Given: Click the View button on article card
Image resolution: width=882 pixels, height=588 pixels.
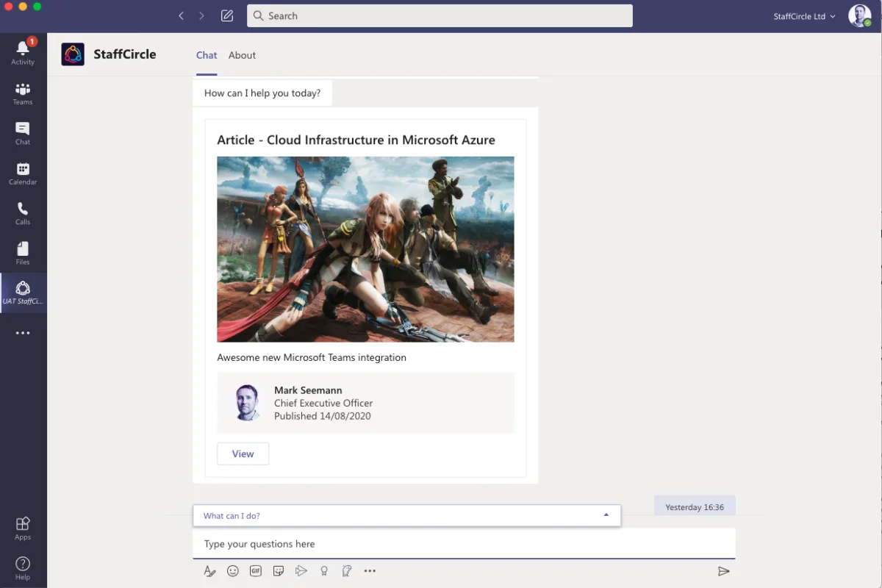Looking at the screenshot, I should coord(243,453).
